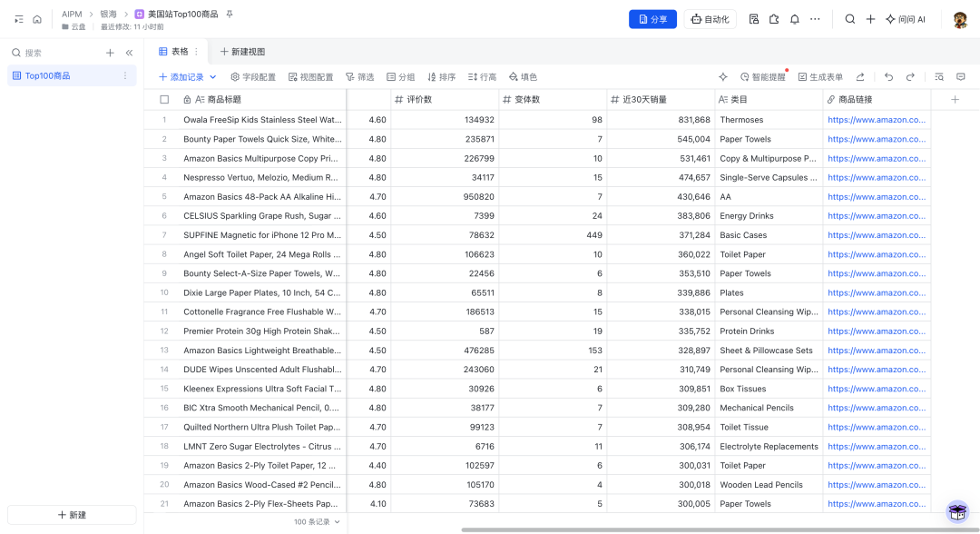Open Amazon link for Owala FreeSip row

(877, 120)
